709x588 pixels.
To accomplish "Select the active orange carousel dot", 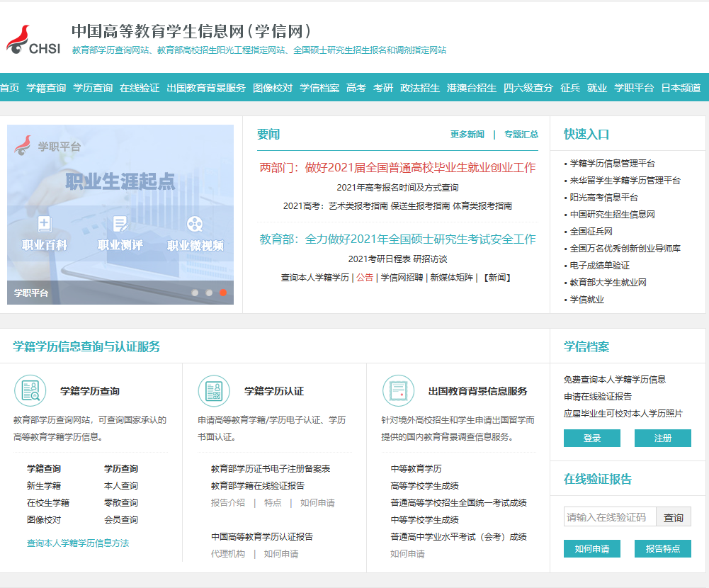I will click(x=223, y=293).
